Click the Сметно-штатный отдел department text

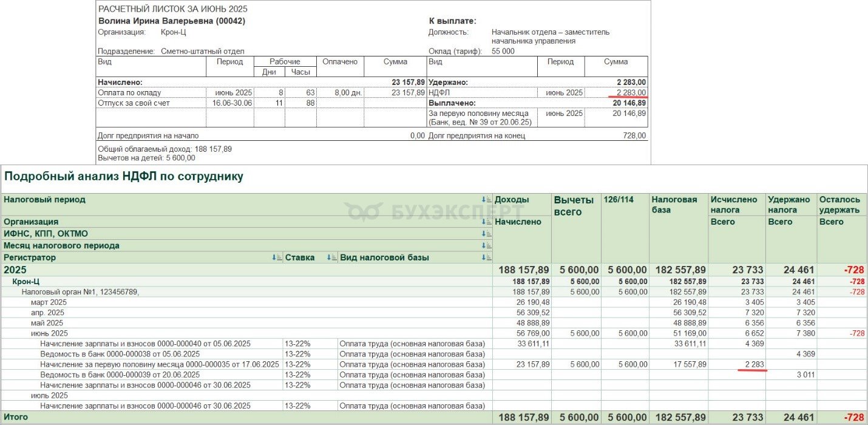[x=203, y=52]
